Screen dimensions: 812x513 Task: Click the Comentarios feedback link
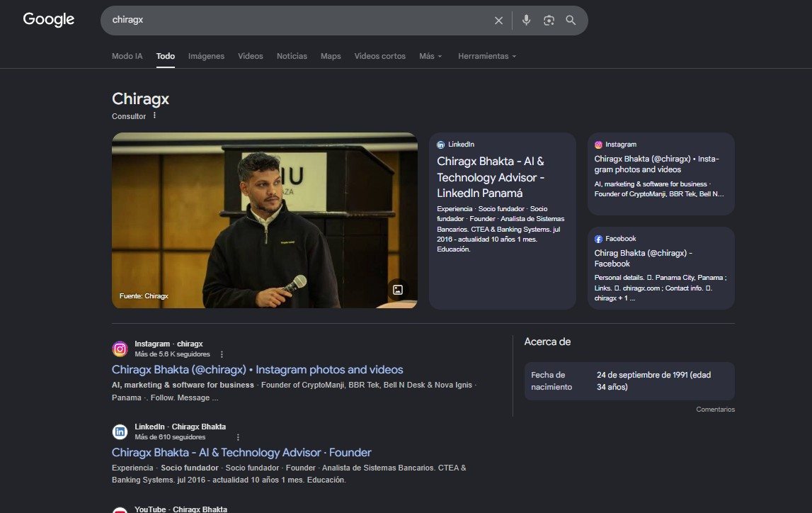pos(715,410)
